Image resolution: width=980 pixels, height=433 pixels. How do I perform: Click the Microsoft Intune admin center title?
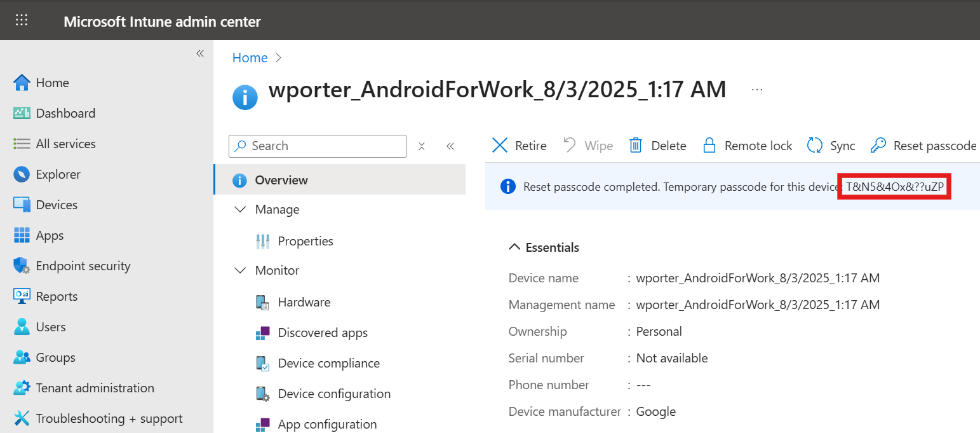(x=162, y=22)
